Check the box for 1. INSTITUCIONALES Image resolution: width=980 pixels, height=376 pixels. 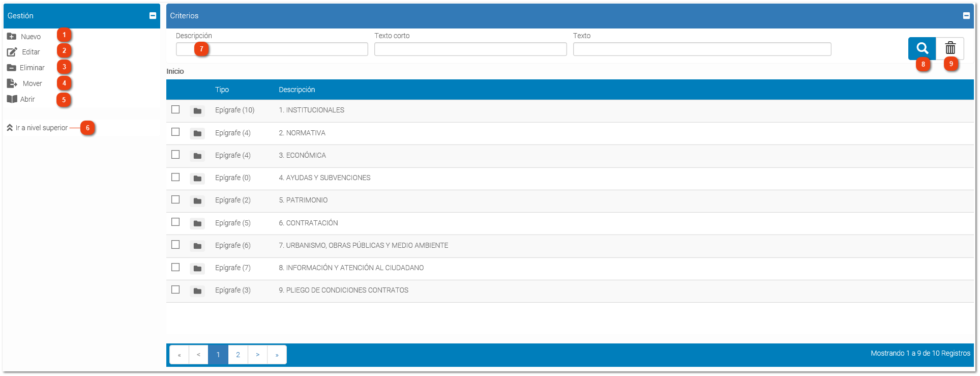click(x=175, y=109)
